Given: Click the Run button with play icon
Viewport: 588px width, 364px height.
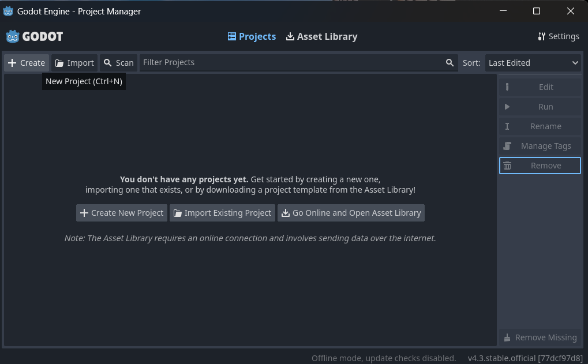Looking at the screenshot, I should coord(540,107).
